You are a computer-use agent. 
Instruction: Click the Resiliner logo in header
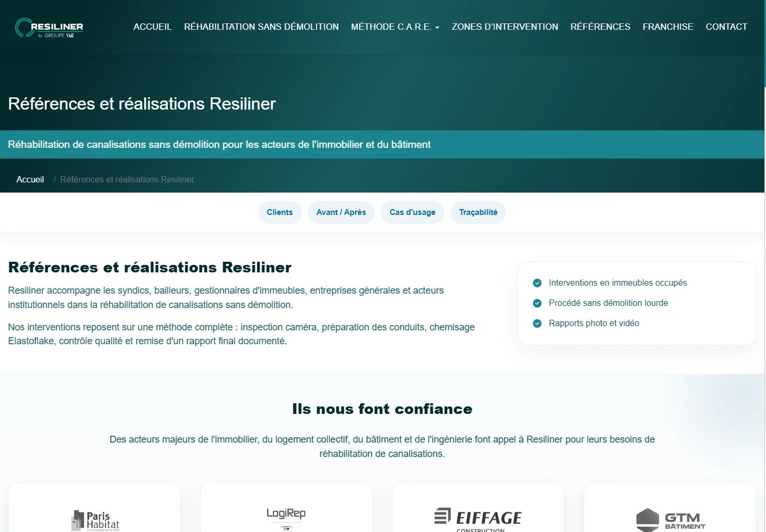tap(49, 28)
